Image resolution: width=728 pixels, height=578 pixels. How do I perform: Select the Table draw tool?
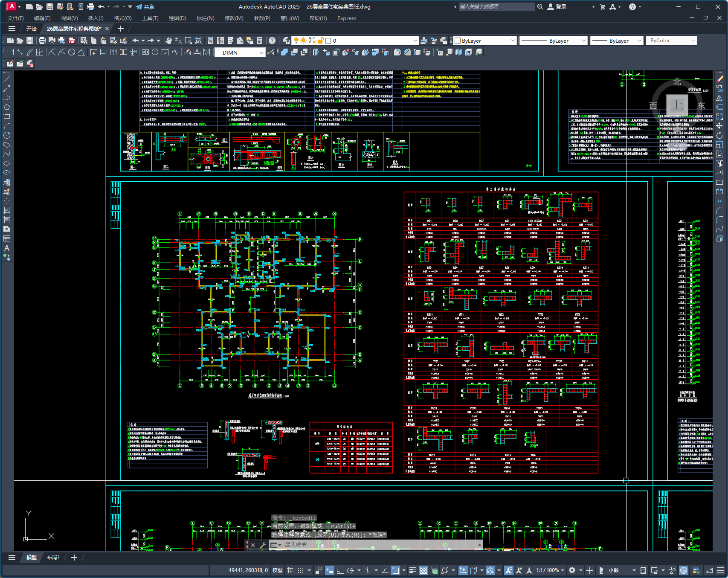pos(7,238)
